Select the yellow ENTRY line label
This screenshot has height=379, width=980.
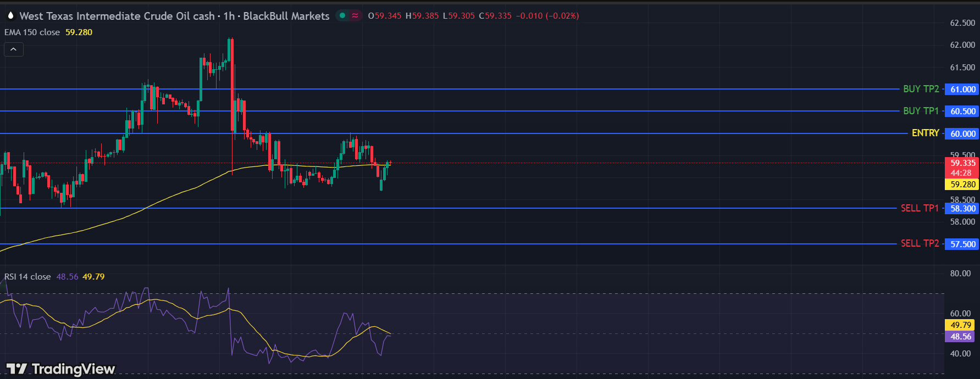point(925,133)
